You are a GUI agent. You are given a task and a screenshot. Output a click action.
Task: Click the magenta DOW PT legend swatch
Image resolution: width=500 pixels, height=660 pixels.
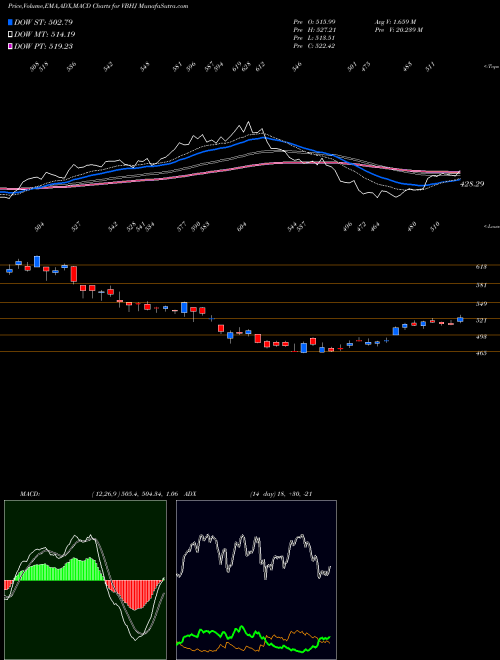11,46
